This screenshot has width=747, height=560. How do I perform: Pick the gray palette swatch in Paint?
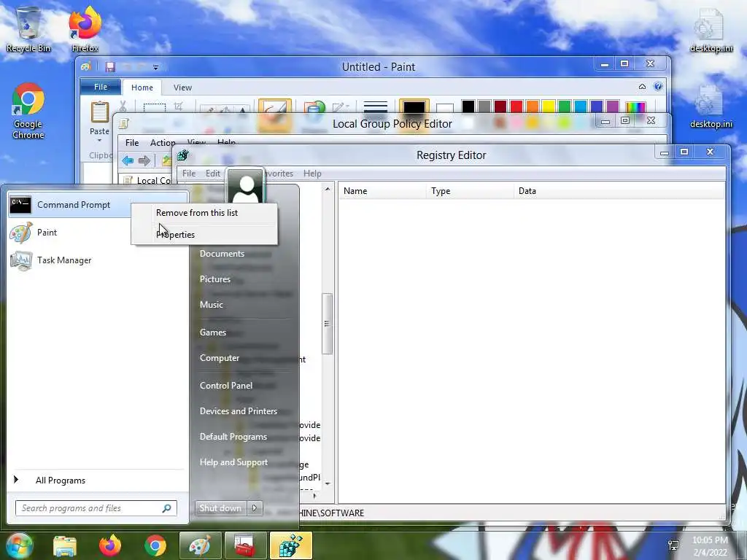(484, 106)
